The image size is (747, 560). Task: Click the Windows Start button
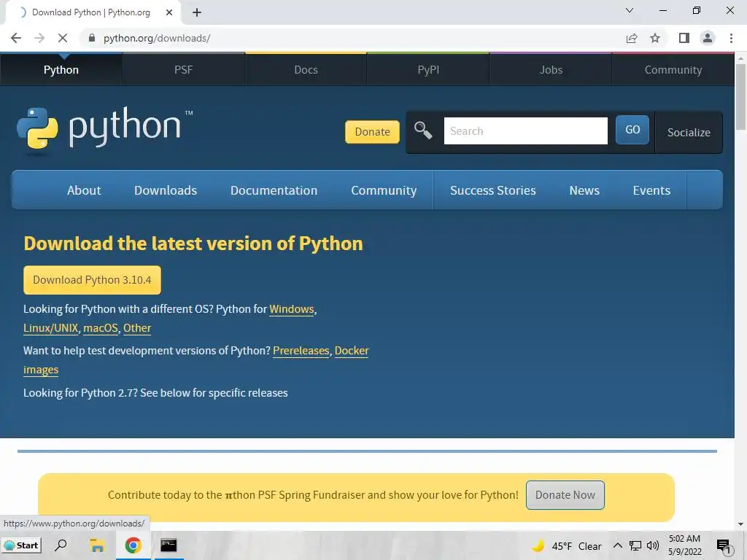pos(21,545)
